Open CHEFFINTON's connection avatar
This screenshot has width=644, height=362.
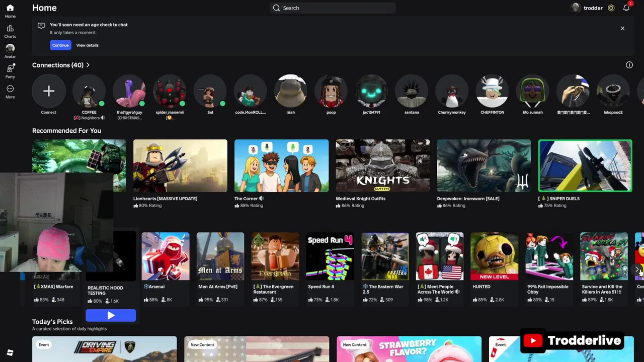pos(492,91)
